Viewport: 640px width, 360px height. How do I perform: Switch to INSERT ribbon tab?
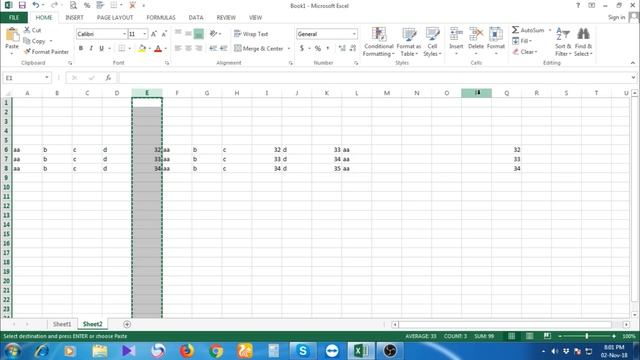pos(74,18)
